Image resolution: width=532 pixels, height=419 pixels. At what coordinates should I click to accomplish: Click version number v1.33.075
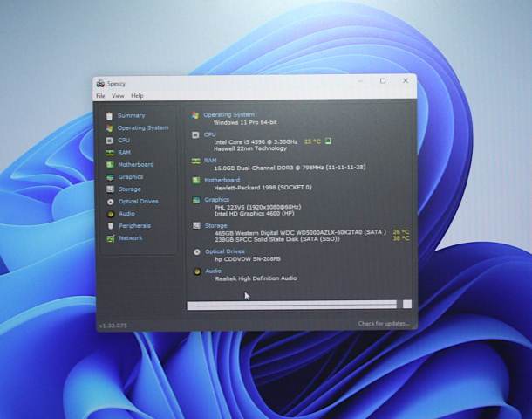pyautogui.click(x=113, y=326)
